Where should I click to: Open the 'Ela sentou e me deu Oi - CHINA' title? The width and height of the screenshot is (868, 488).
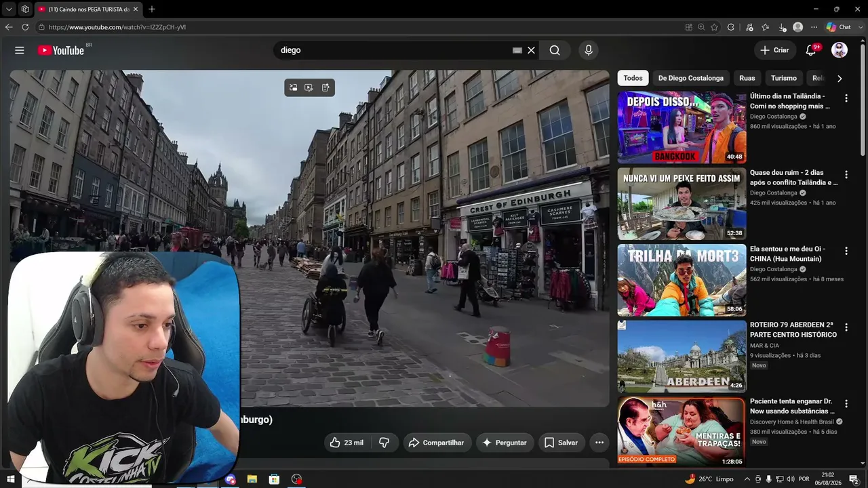(788, 253)
